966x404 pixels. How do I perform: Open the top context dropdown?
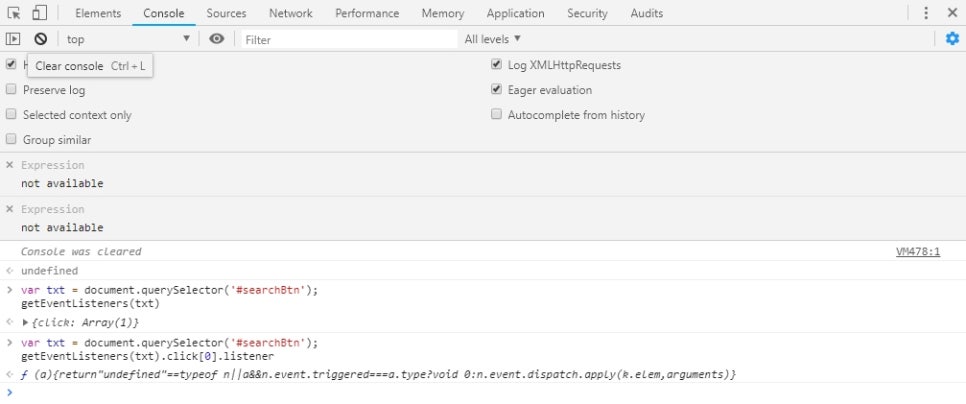(128, 39)
